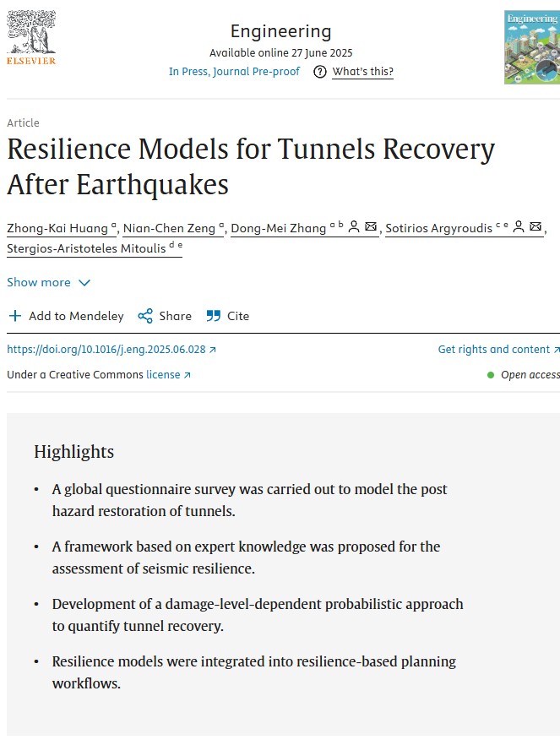The image size is (560, 745).
Task: Click the Engineering journal title
Action: 281,32
